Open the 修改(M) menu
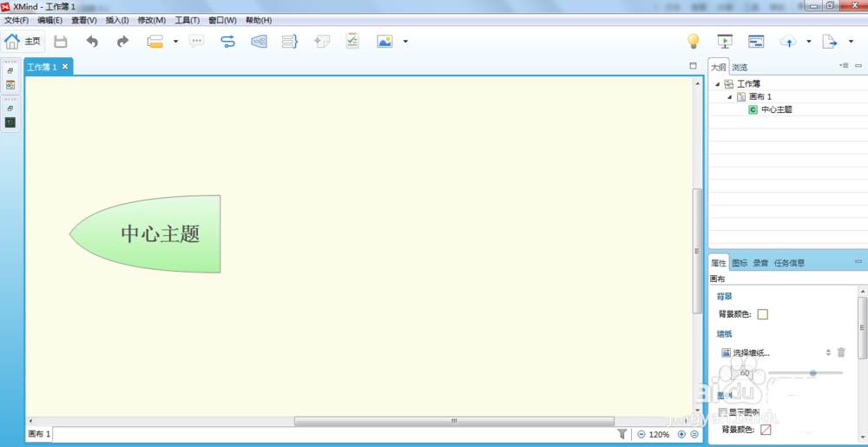The image size is (868, 447). pyautogui.click(x=152, y=20)
